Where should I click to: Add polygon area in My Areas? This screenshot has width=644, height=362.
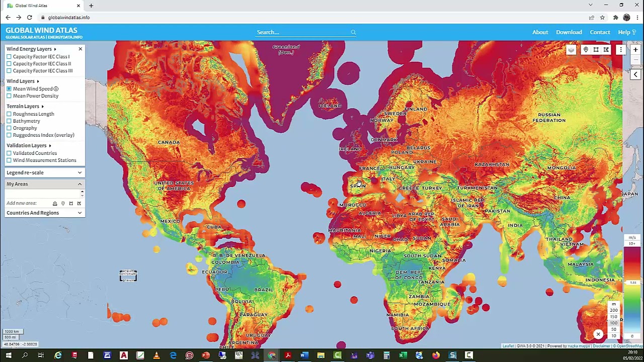[79, 203]
